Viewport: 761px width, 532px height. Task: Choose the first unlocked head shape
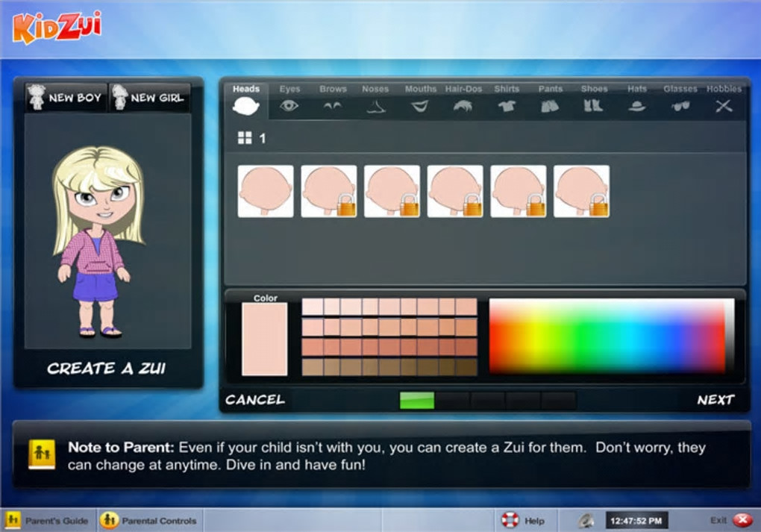[x=266, y=191]
